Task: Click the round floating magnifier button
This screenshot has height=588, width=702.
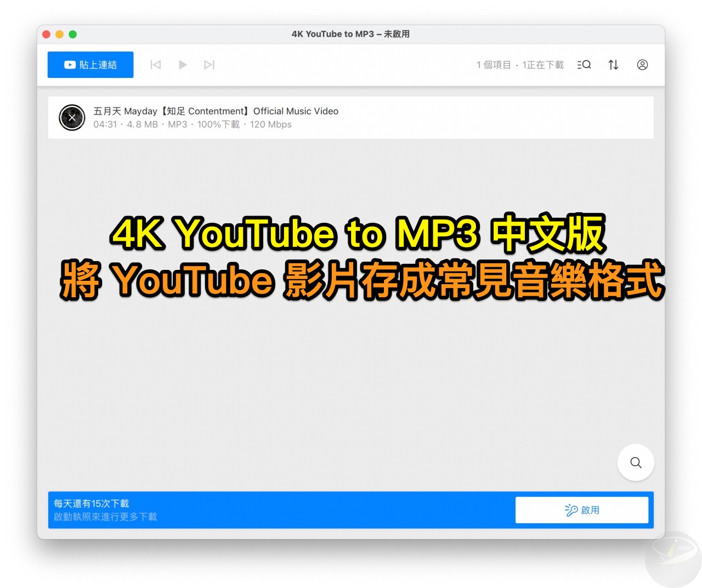Action: [x=636, y=462]
